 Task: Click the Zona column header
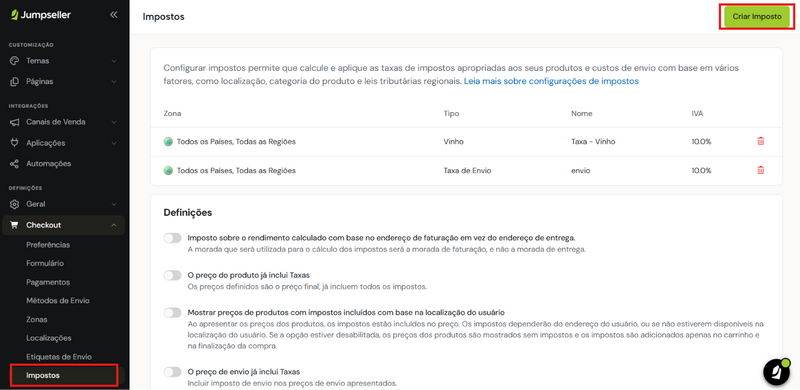[172, 113]
